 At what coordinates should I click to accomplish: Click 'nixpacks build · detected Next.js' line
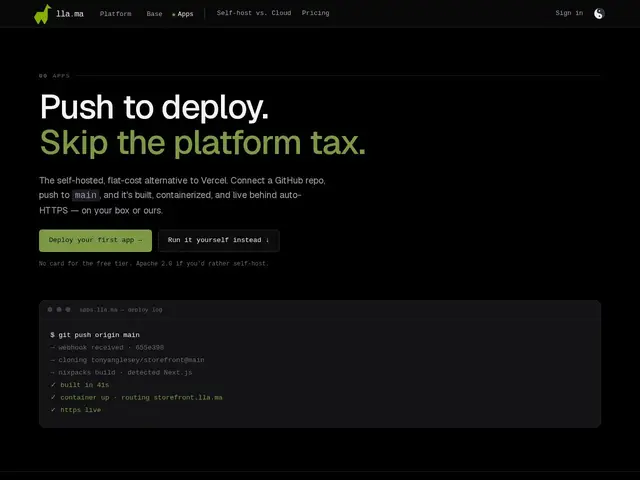[121, 373]
